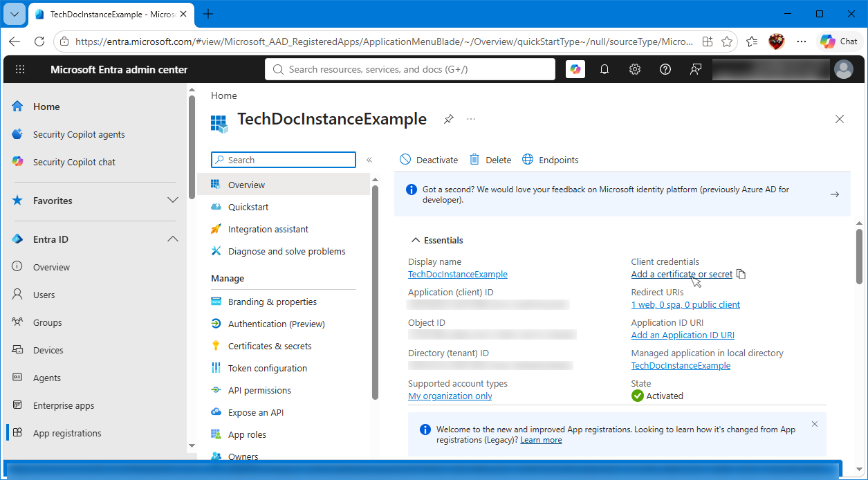Collapse the Entra ID section
This screenshot has height=480, width=868.
173,239
